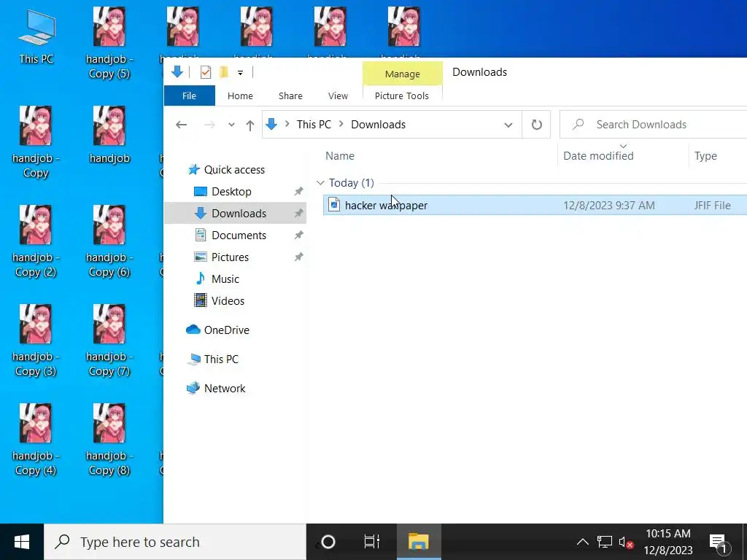Select 'handjob - Copy (7)' desktop file
The height and width of the screenshot is (560, 747).
coord(109,340)
